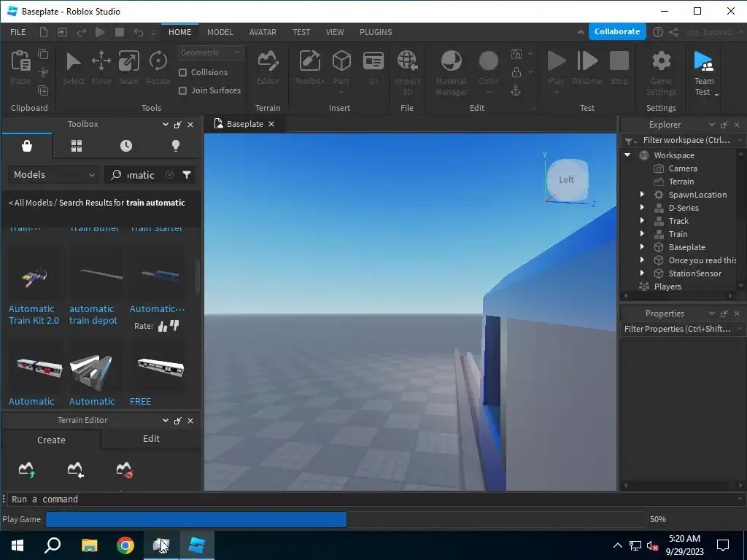Click the Collaborate button
This screenshot has height=560, width=747.
pyautogui.click(x=617, y=31)
